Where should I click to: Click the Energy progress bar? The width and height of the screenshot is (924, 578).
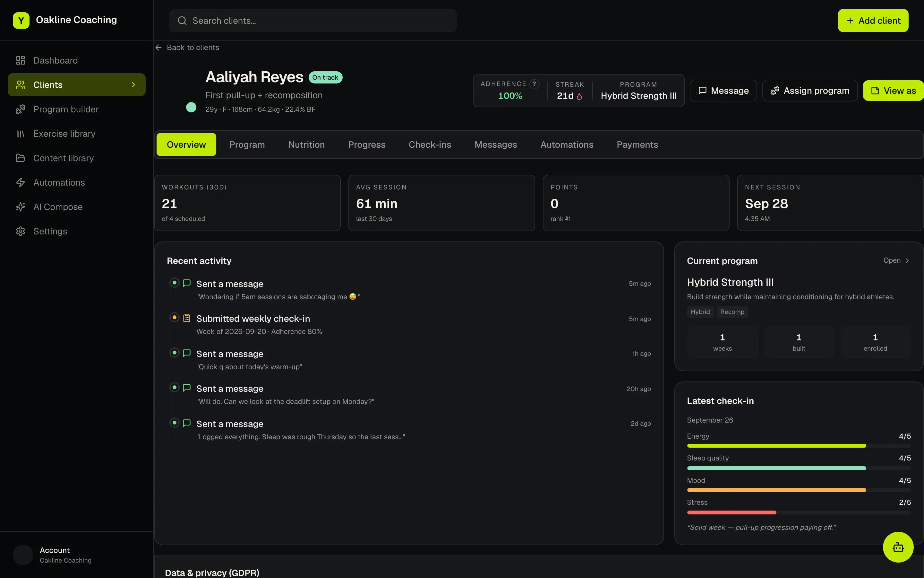point(799,446)
